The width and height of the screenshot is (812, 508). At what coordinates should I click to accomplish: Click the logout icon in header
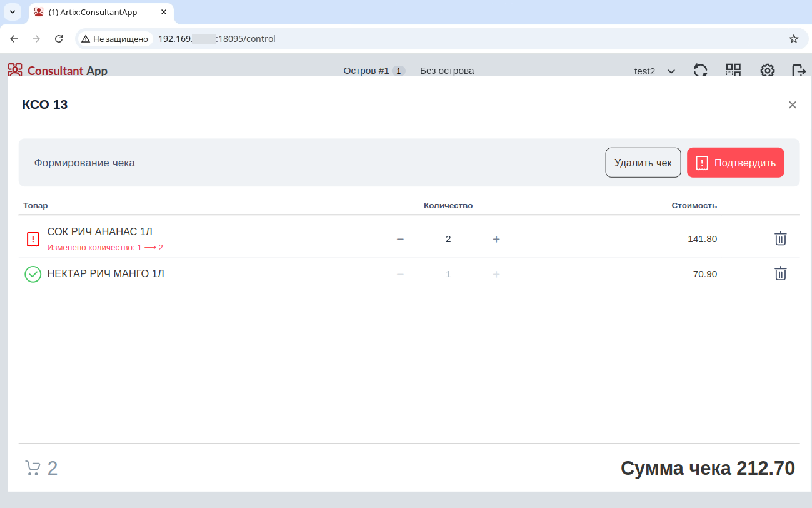tap(798, 70)
